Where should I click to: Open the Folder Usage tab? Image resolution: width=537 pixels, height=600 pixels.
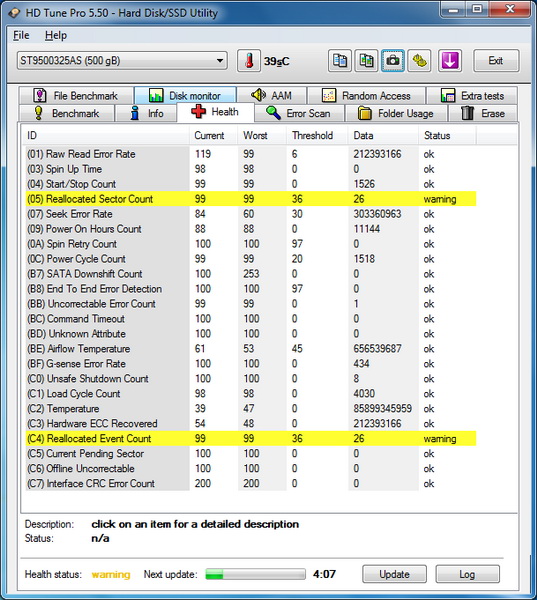point(396,113)
